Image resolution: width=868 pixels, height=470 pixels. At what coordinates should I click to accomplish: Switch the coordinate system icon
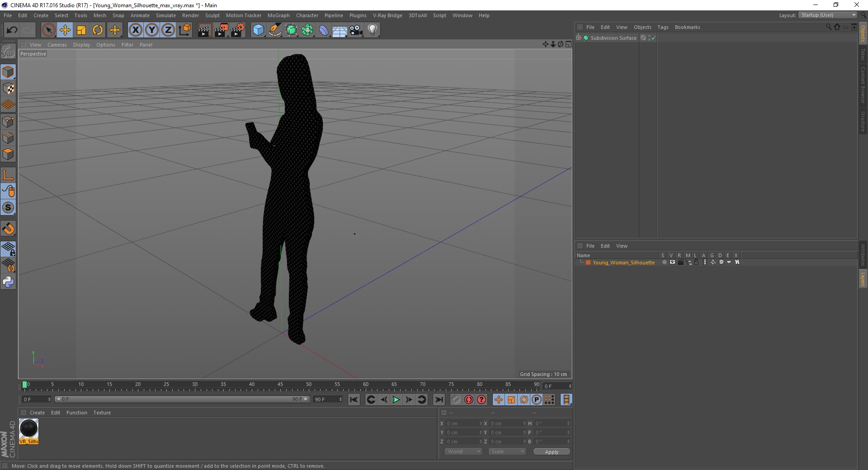tap(184, 30)
